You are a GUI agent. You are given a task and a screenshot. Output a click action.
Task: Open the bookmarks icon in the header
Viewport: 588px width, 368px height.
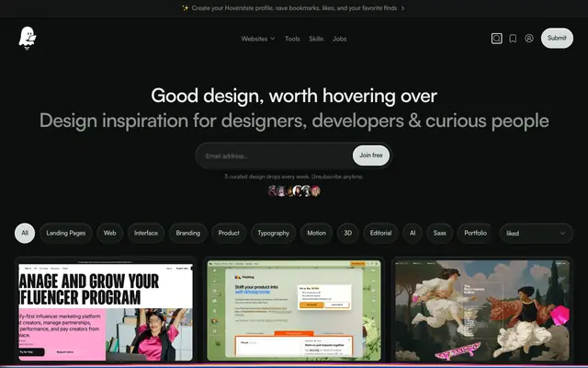pos(513,39)
